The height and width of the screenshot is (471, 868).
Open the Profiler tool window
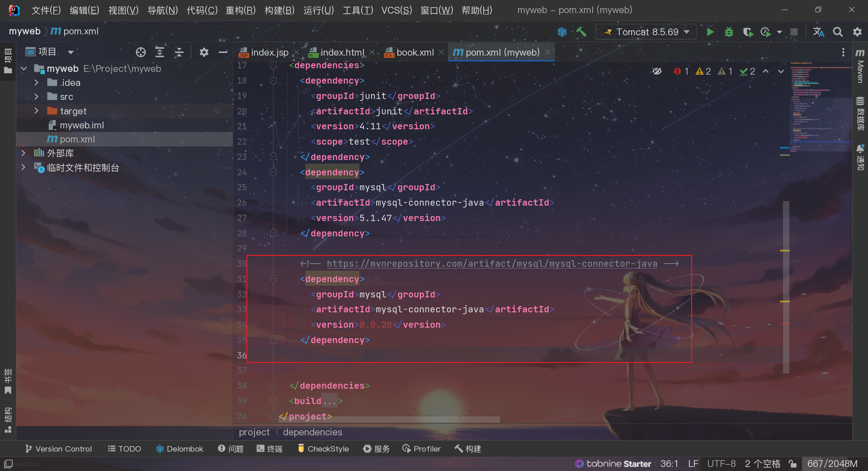pos(421,449)
